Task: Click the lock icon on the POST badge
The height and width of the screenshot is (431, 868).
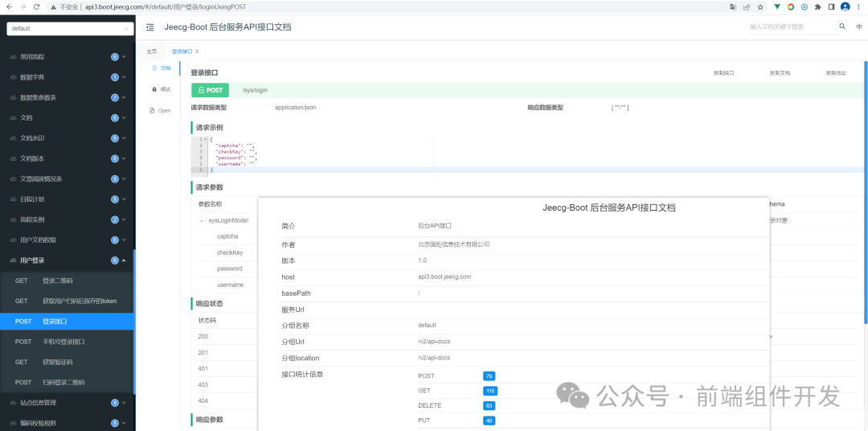Action: point(201,90)
